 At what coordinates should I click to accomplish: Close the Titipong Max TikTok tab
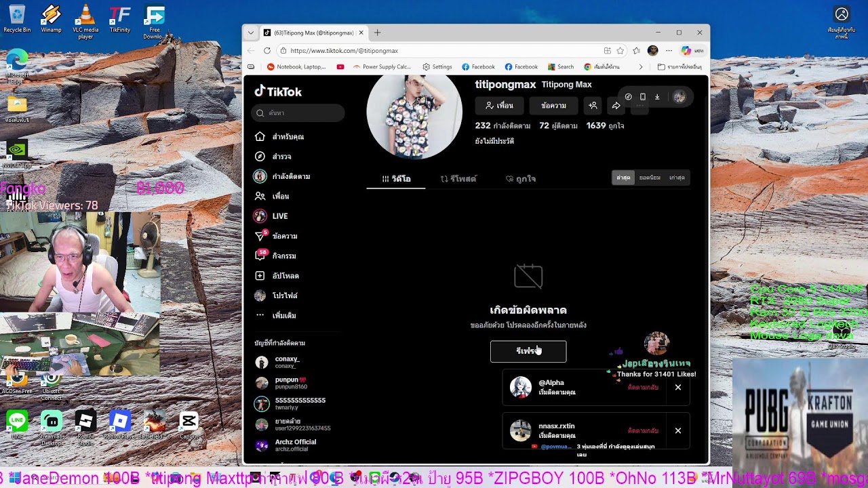click(x=361, y=33)
